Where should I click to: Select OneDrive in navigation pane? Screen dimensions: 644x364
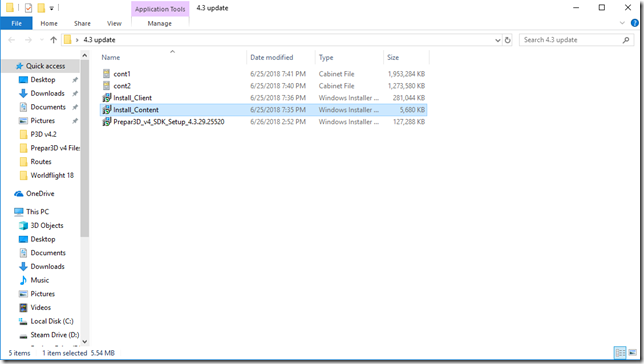click(40, 194)
